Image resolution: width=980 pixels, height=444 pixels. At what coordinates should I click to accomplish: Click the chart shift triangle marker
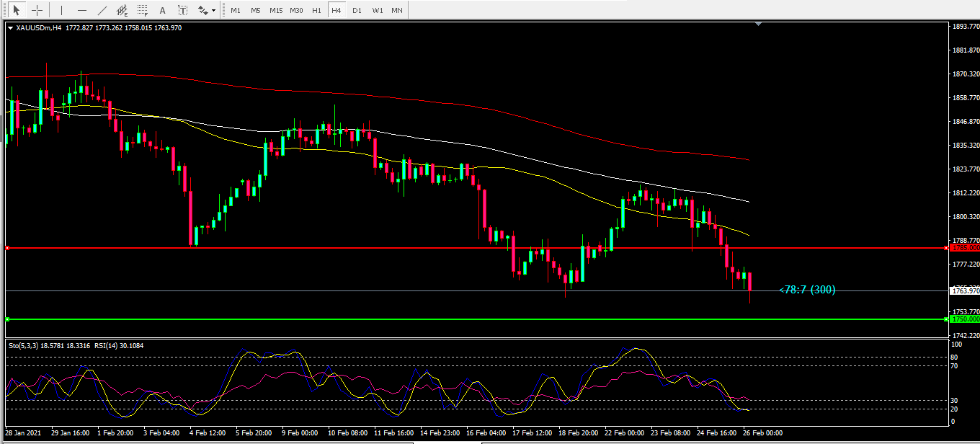coord(758,25)
